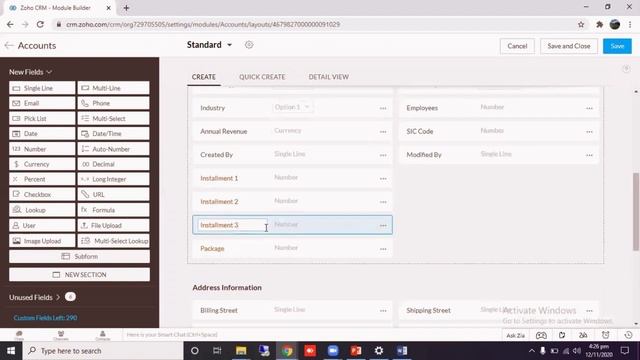
Task: Go back using the Accounts arrow
Action: click(9, 45)
